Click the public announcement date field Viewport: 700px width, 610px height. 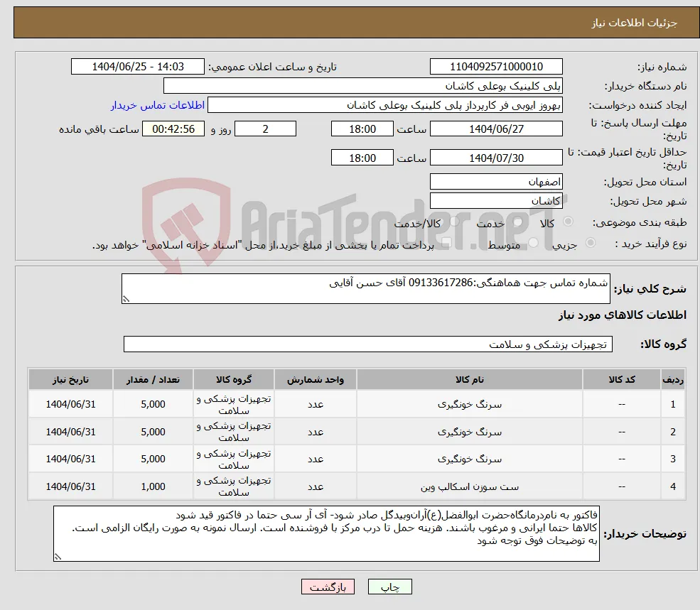(x=137, y=67)
